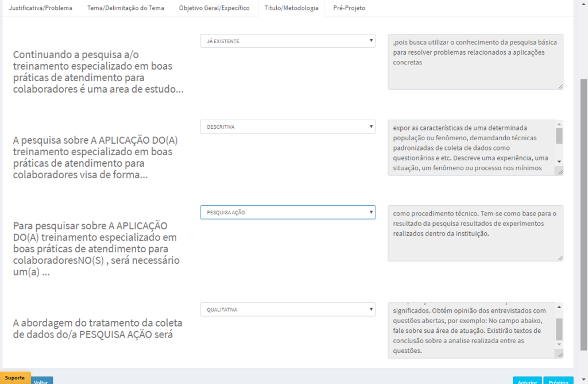Switch to the Justificativa/Problema tab
The width and height of the screenshot is (588, 384).
(41, 9)
